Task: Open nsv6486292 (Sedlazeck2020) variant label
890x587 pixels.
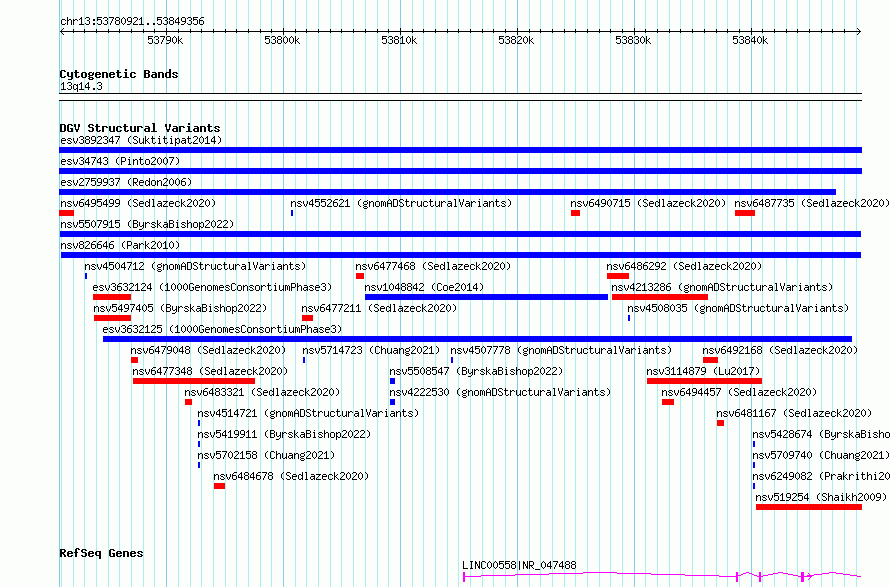Action: 684,266
